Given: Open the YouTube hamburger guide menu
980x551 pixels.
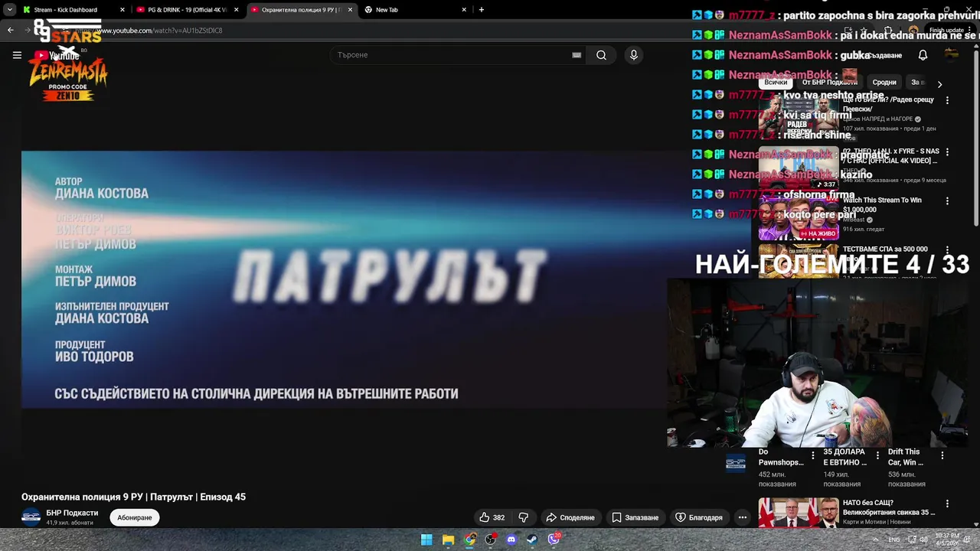Looking at the screenshot, I should click(17, 55).
